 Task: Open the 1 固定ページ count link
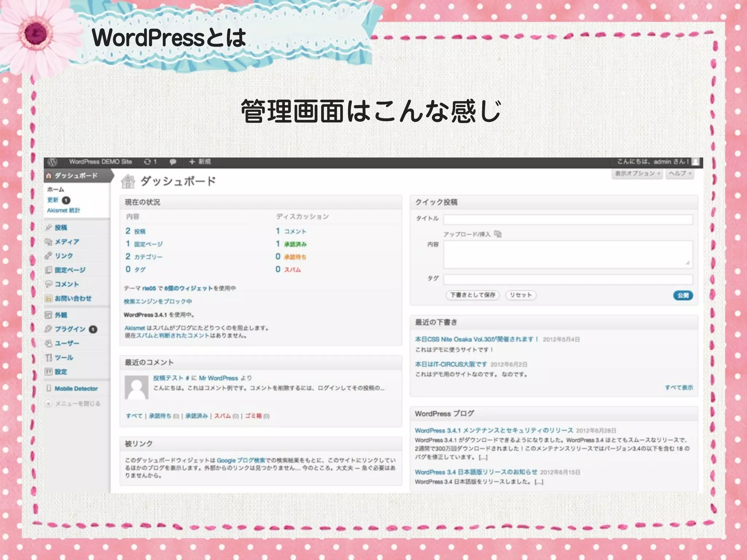[x=144, y=244]
